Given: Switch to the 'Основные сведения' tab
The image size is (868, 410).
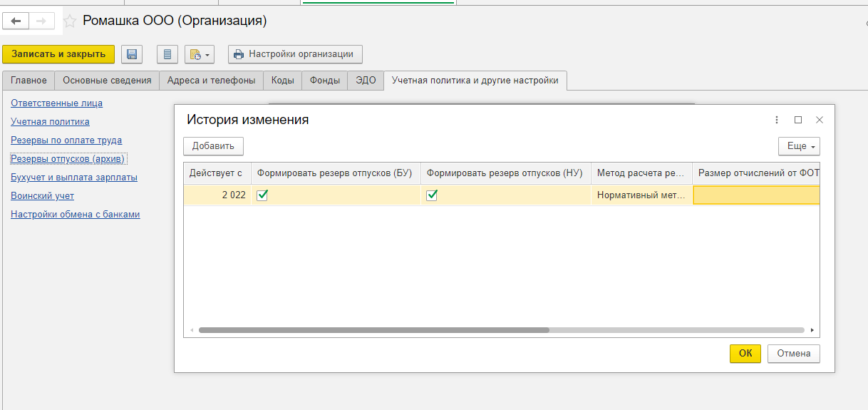Looking at the screenshot, I should [107, 81].
